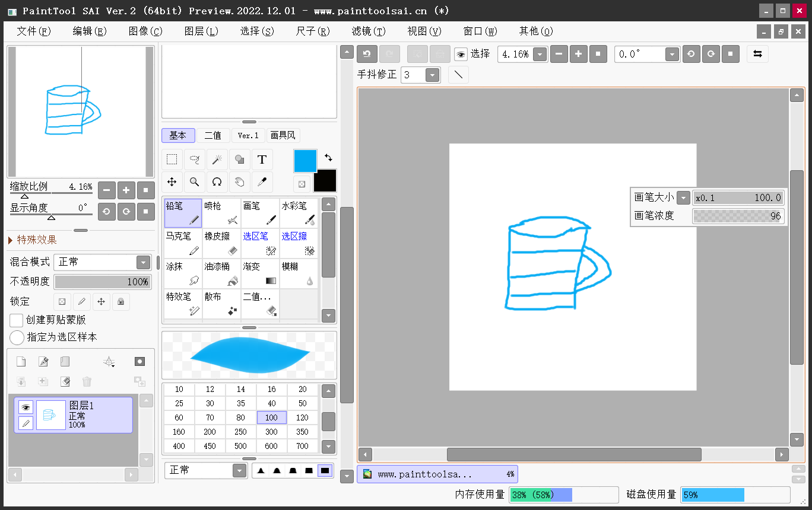Open the 画笔大小 multiplier dropdown
Viewport: 812px width, 510px height.
coord(683,198)
